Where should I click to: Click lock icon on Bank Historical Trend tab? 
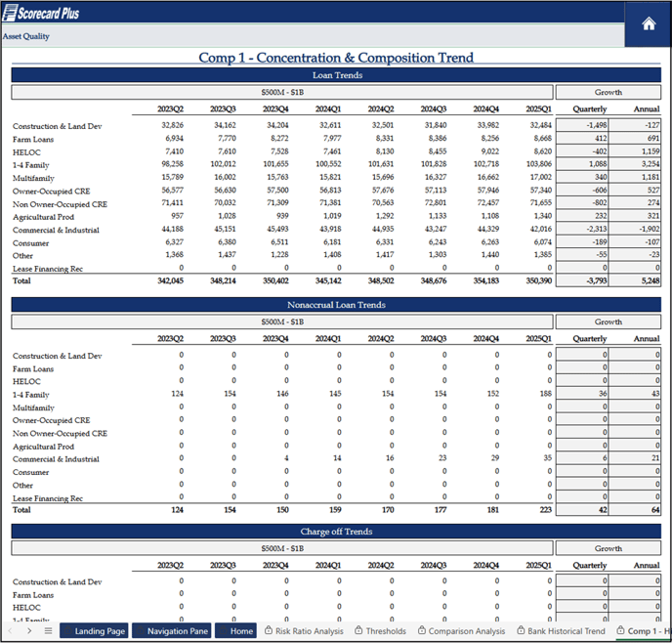[x=521, y=630]
